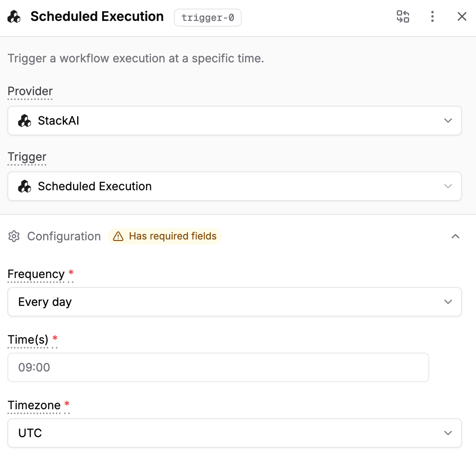The image size is (476, 465).
Task: Click the Configuration gear icon
Action: tap(14, 236)
